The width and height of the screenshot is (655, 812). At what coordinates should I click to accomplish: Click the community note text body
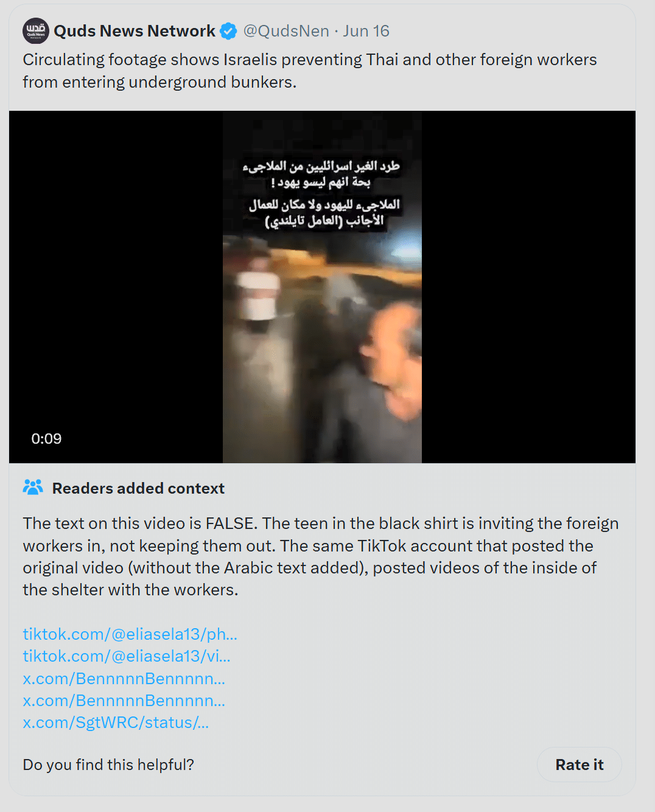[321, 556]
